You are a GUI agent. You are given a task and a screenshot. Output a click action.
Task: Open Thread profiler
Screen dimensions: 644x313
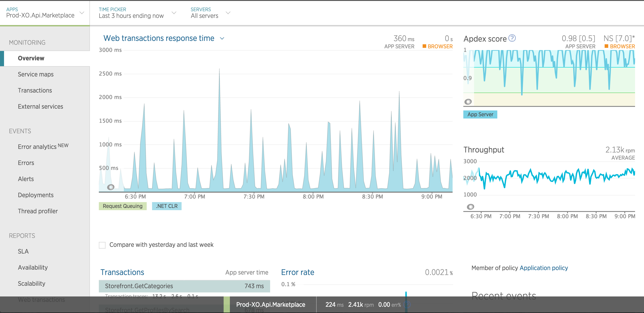(38, 211)
